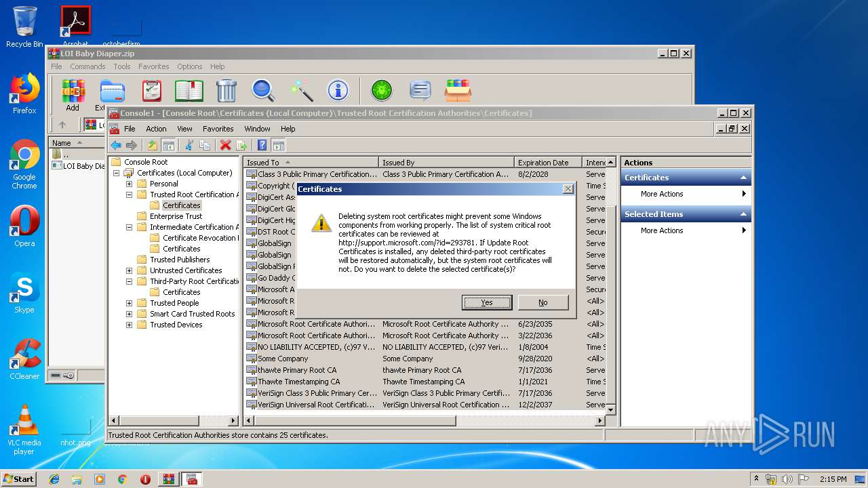Click WinRAR Delete trash can icon

pos(226,90)
